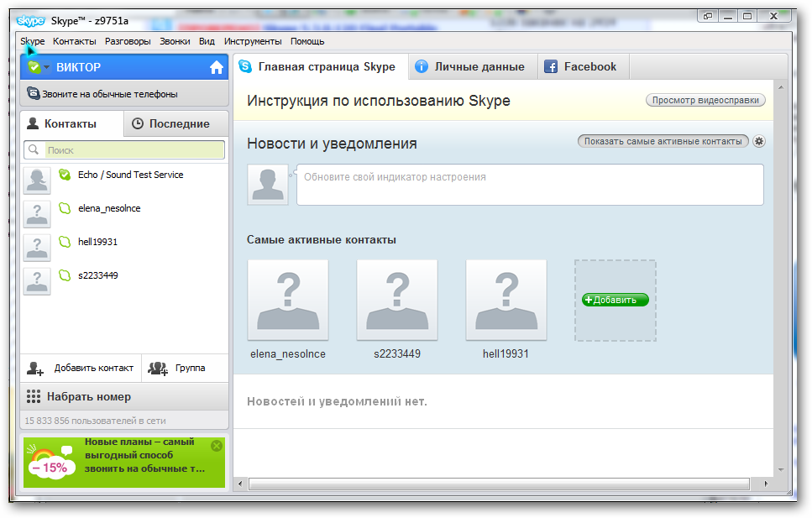
Task: Open the Разговоры menu
Action: (x=128, y=41)
